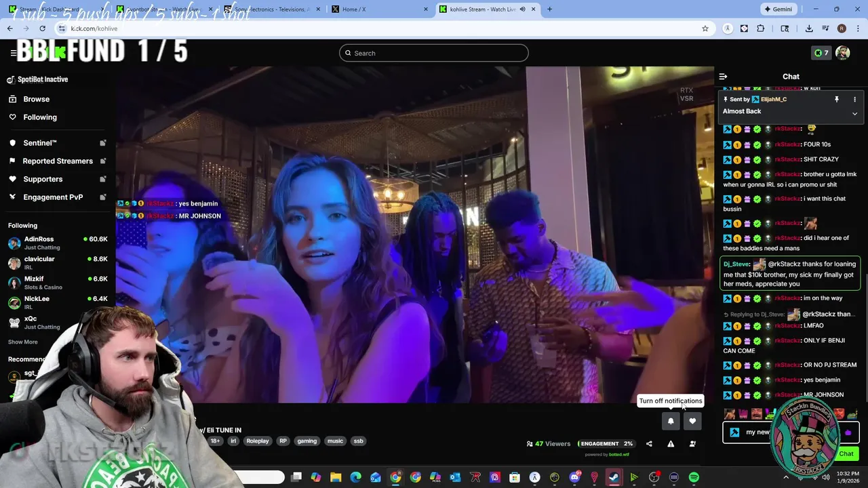
Task: Open Supporters in the sidebar
Action: [x=43, y=179]
